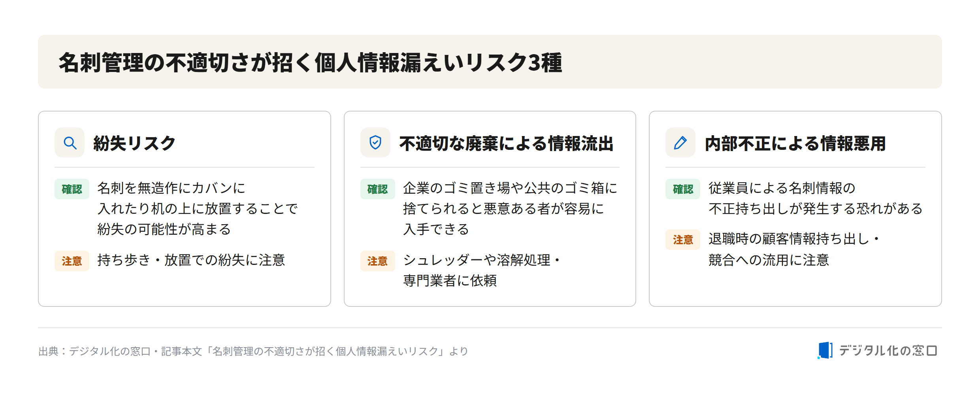Click the 確認 badge in the 内部不正 card
The width and height of the screenshot is (980, 397).
tap(683, 189)
